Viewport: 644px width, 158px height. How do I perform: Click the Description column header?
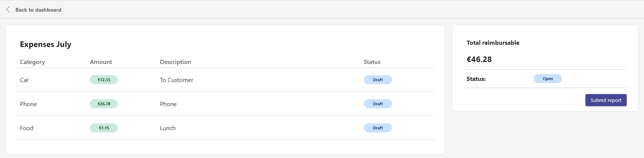coord(175,62)
